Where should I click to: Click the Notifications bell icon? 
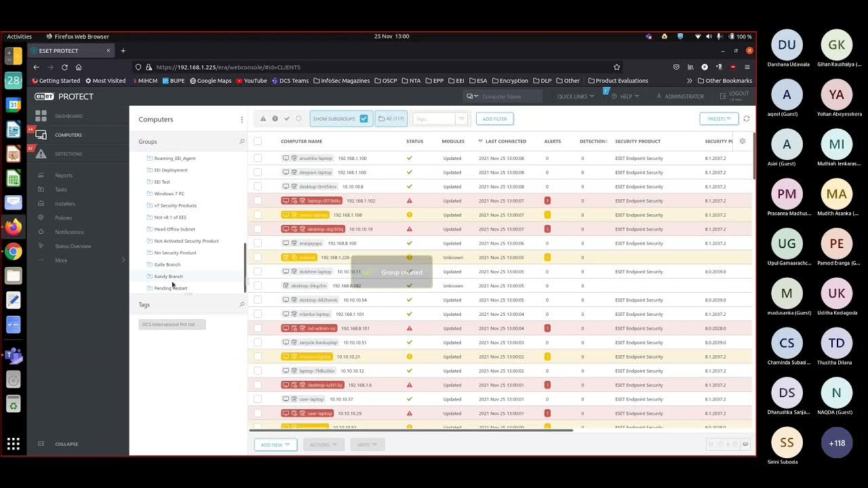[41, 232]
